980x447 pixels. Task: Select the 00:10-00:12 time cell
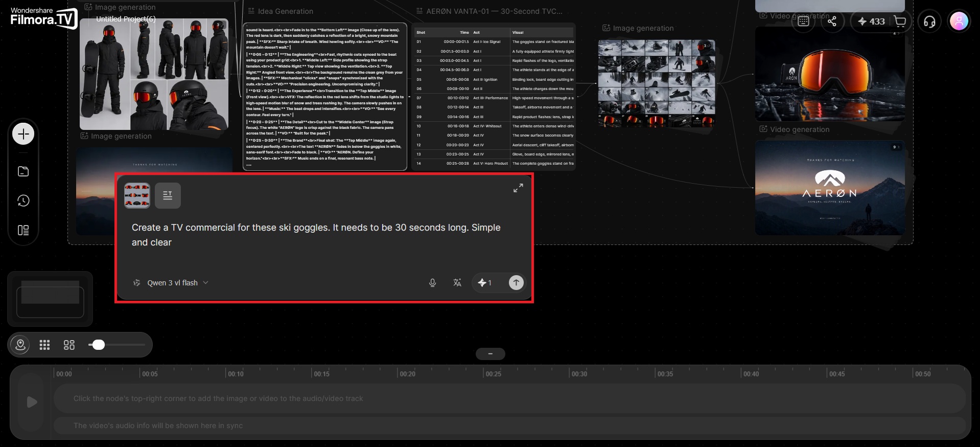[x=458, y=98]
